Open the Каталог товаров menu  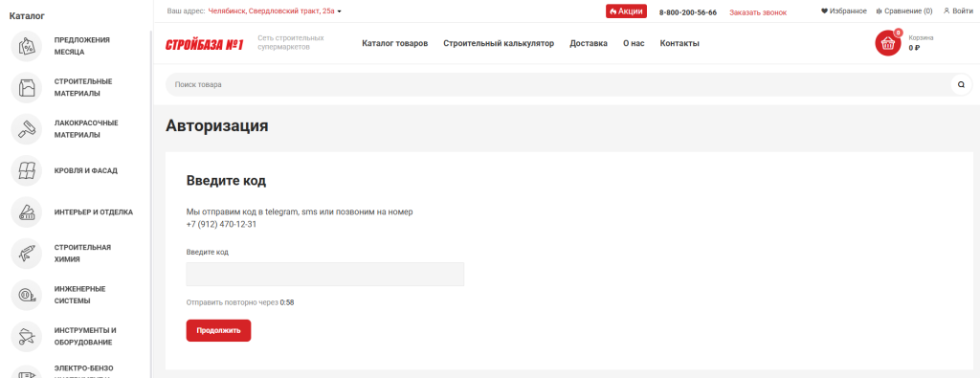pos(395,43)
